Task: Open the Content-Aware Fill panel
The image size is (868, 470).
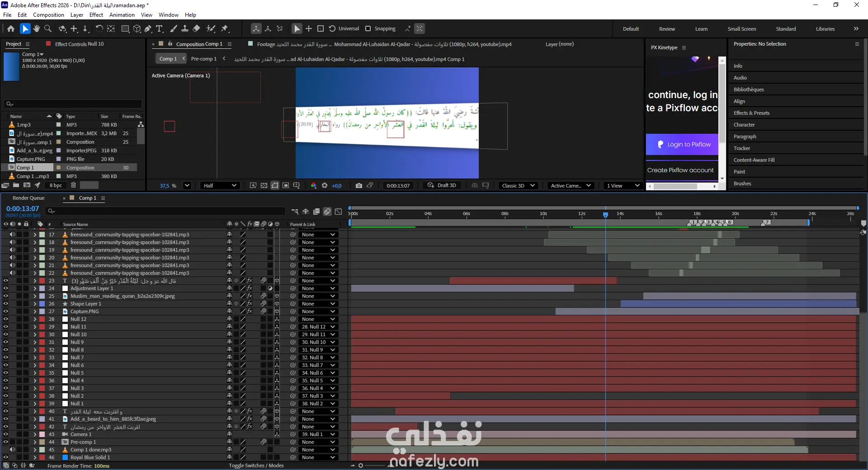Action: click(754, 160)
